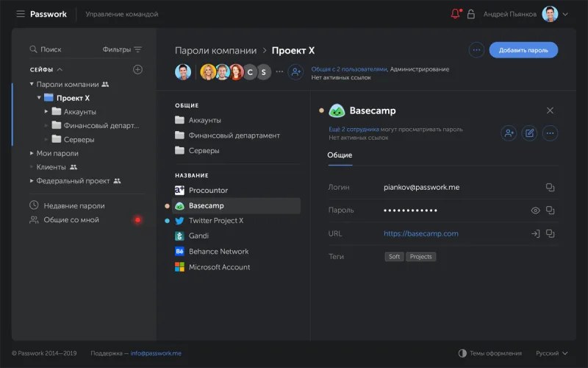Expand Аккаунты folder arrow in sidebar

[x=46, y=112]
